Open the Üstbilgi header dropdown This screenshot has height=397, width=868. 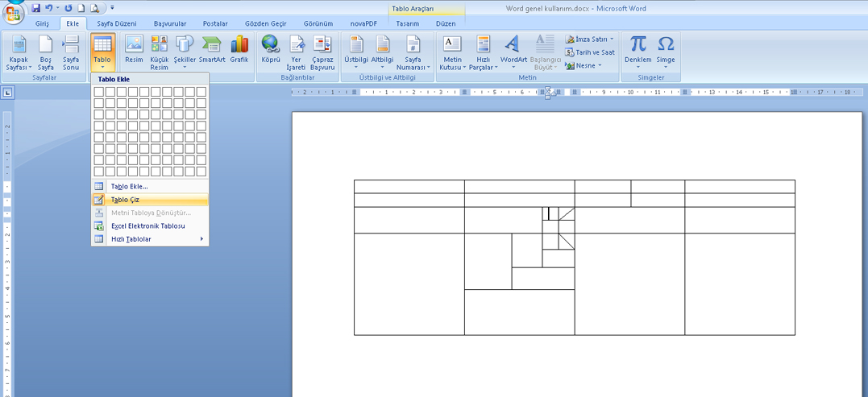click(x=356, y=53)
